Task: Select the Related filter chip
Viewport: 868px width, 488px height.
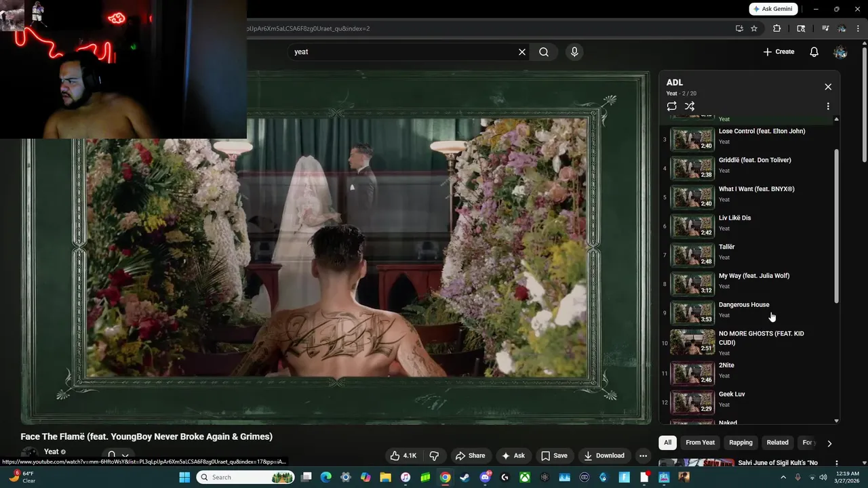Action: click(777, 443)
